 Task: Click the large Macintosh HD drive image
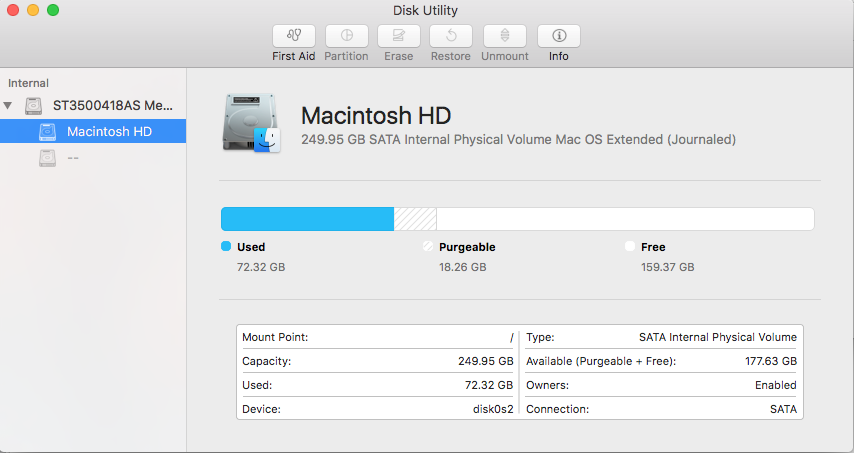(252, 123)
